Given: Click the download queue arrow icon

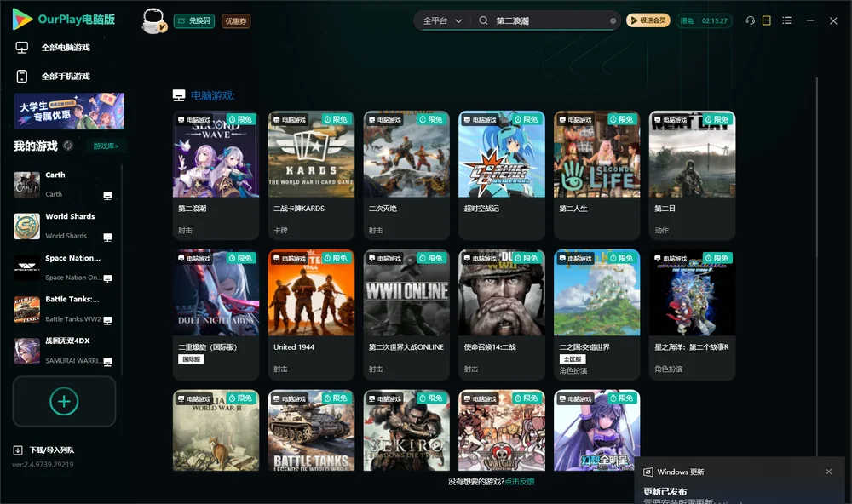Looking at the screenshot, I should click(x=18, y=450).
